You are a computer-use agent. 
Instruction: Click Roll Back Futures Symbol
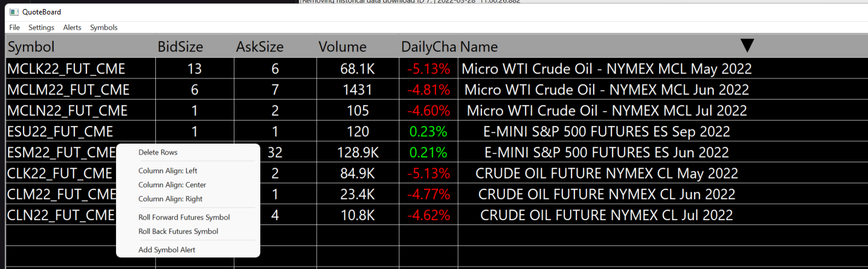178,232
